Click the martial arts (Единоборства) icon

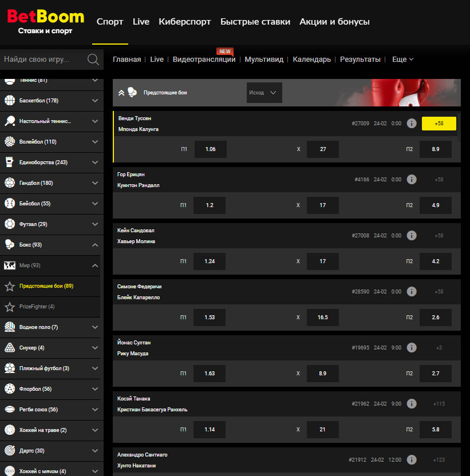(x=10, y=162)
